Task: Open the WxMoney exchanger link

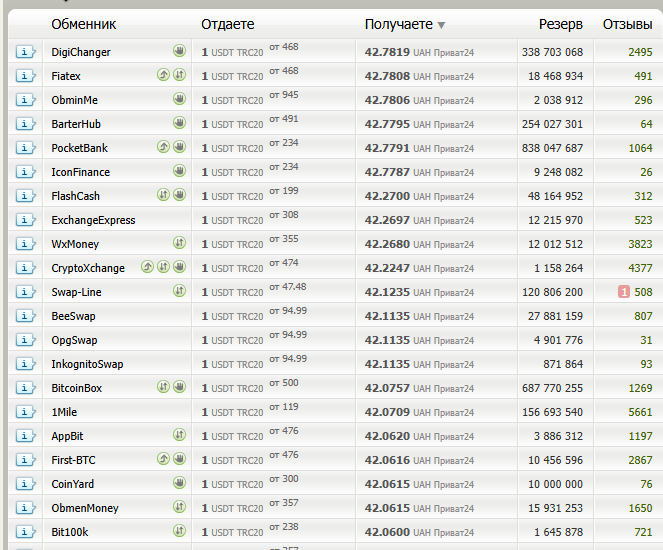Action: tap(75, 244)
